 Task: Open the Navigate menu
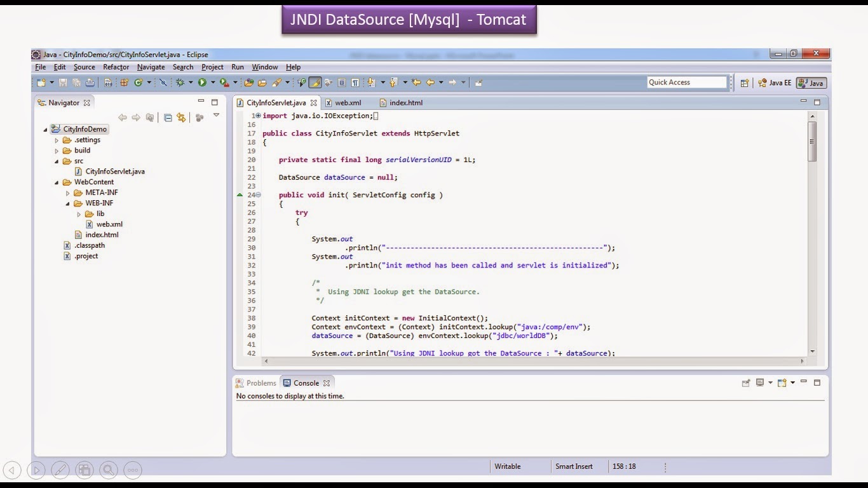point(151,67)
